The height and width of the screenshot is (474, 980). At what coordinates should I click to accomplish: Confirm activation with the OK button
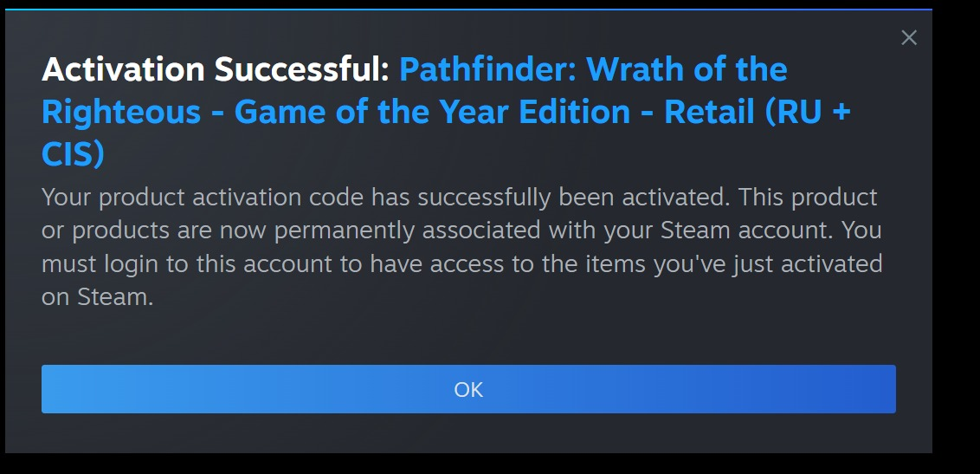(x=468, y=389)
